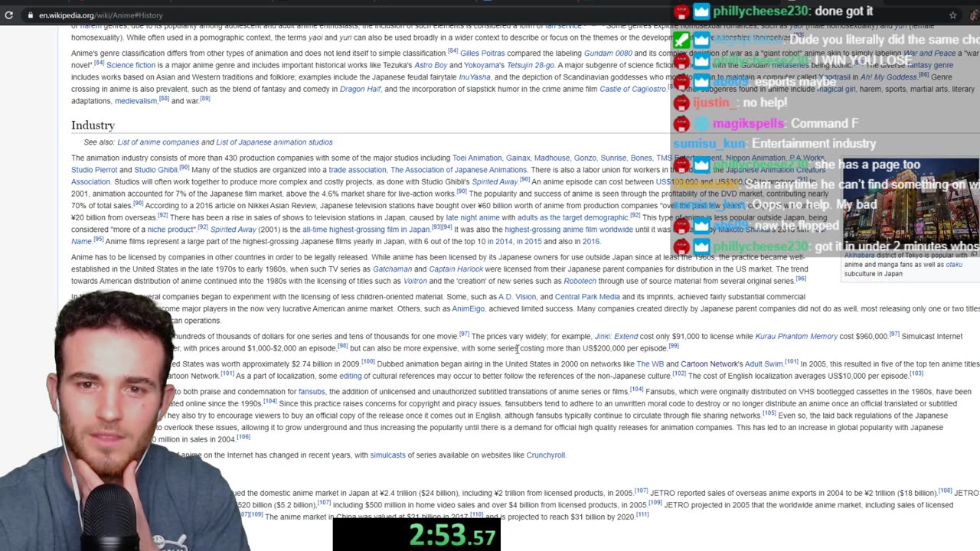980x551 pixels.
Task: Open the List of anime companies link
Action: click(x=158, y=142)
